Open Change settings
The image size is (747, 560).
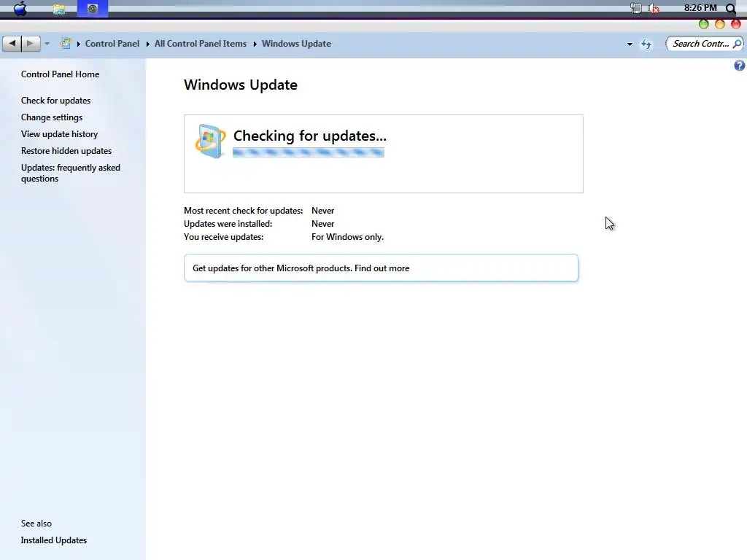point(52,117)
